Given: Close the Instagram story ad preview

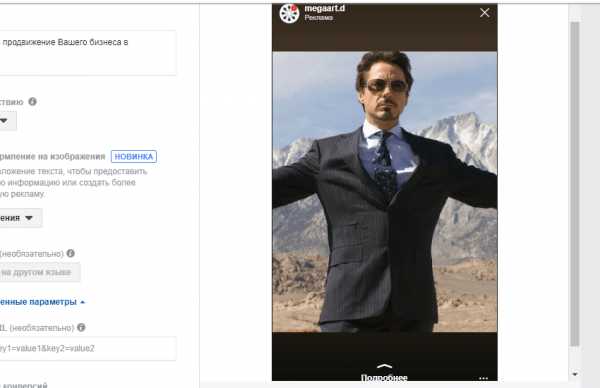Looking at the screenshot, I should click(x=484, y=13).
